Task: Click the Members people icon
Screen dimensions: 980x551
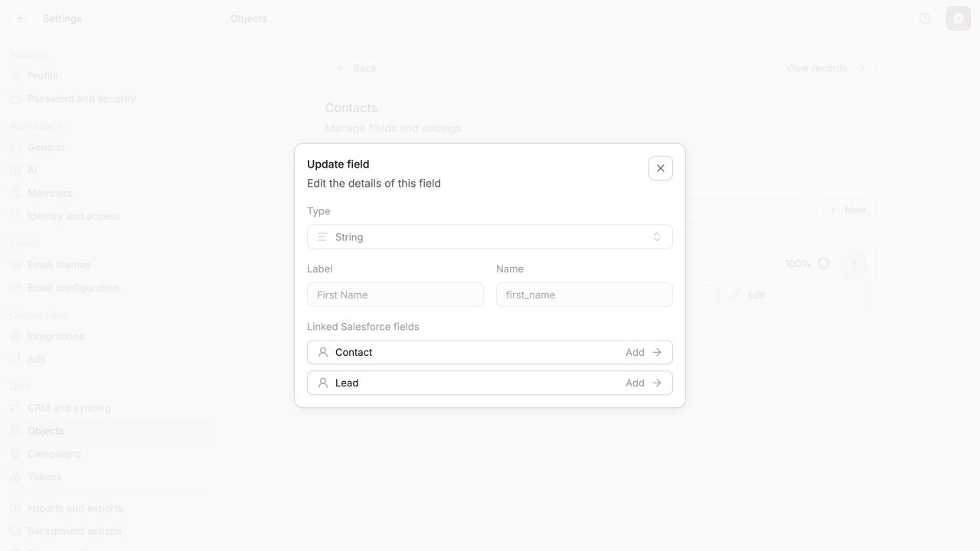Action: [15, 193]
